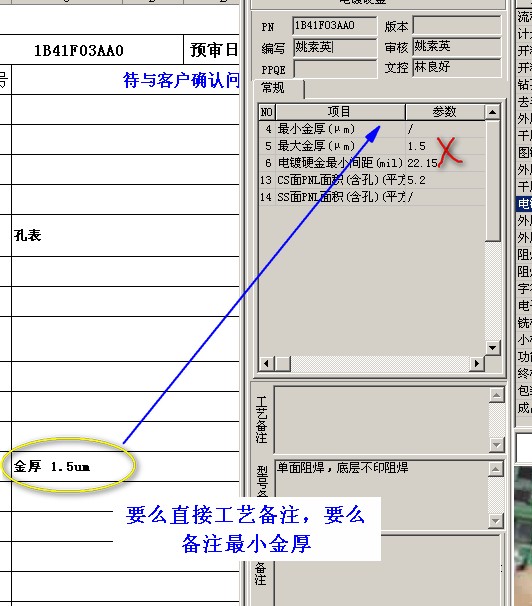Select row 电镀硬金最小间距(mil)

click(x=372, y=163)
